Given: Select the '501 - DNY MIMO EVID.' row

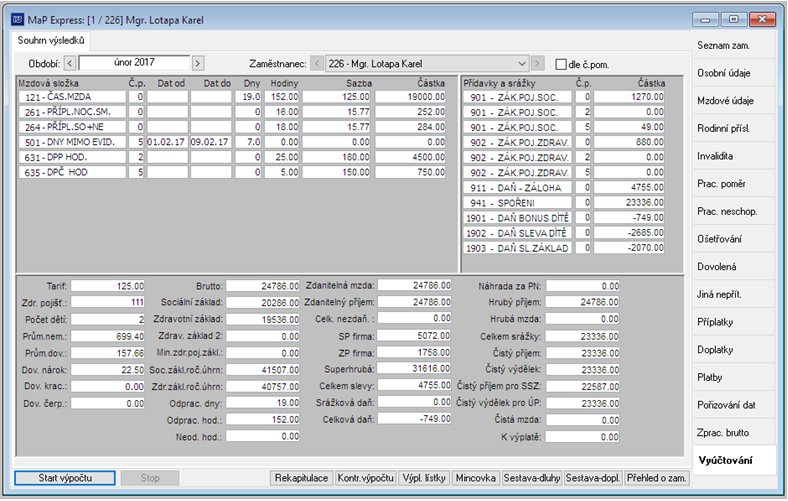Looking at the screenshot, I should tap(232, 142).
